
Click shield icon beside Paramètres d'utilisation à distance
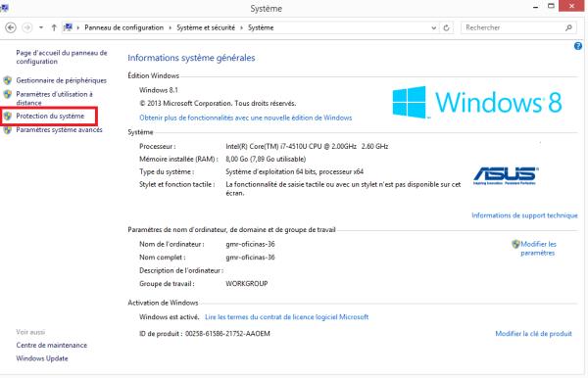pos(8,94)
